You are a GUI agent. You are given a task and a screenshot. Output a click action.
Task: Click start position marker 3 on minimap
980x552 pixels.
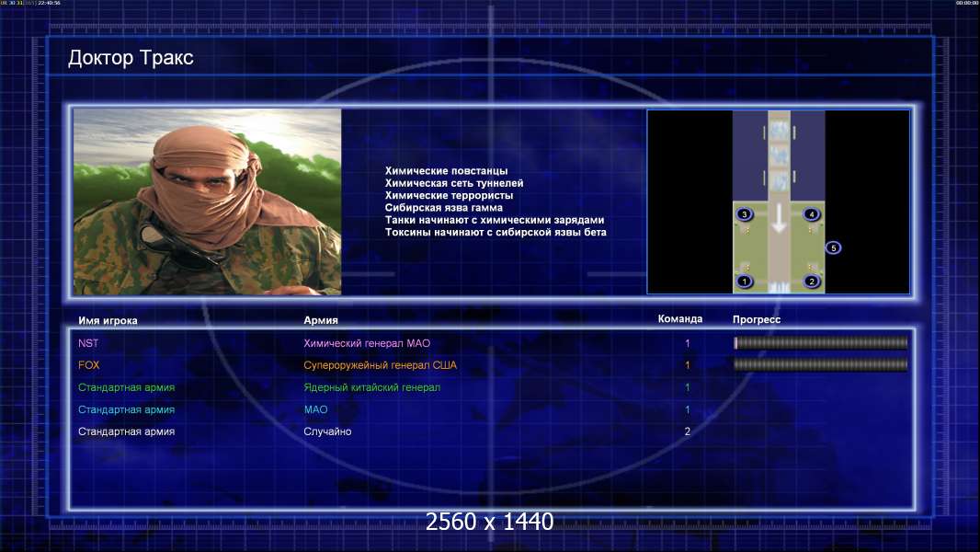[744, 213]
